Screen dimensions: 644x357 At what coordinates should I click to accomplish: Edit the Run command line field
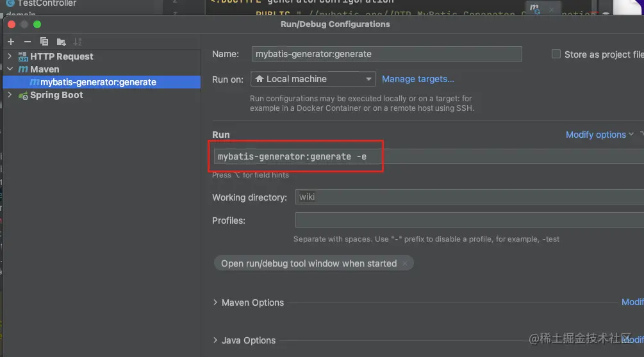click(x=429, y=156)
